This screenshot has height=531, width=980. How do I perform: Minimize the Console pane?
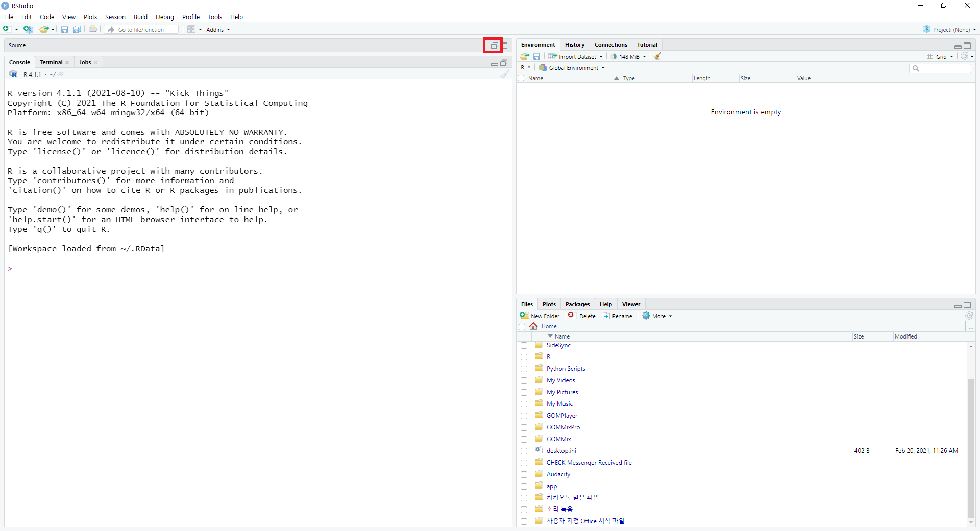494,63
